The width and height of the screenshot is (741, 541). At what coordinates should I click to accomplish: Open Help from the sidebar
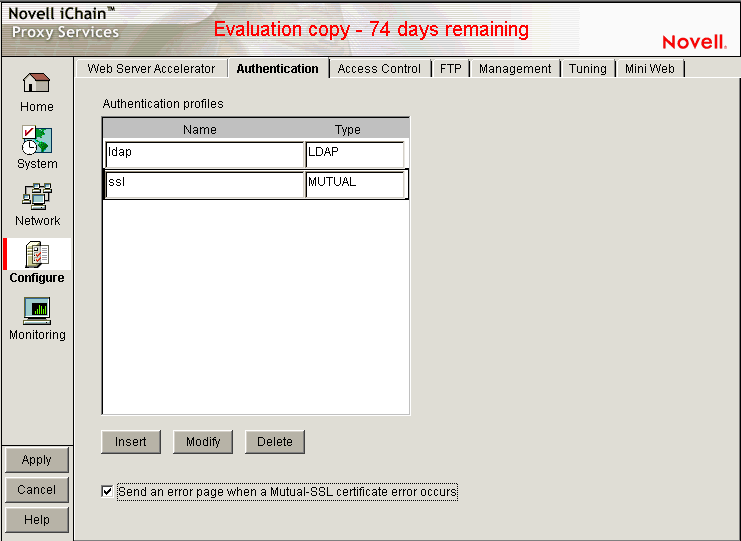tap(37, 520)
